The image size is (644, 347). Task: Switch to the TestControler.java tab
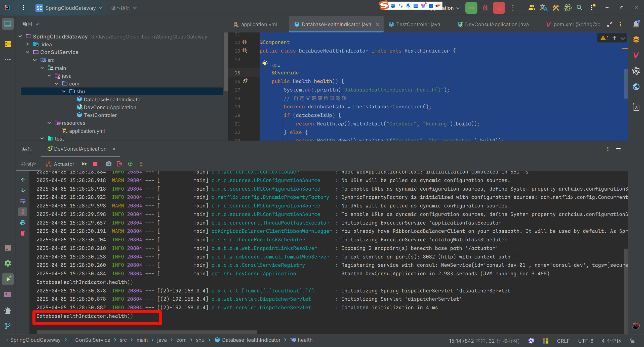coord(418,24)
